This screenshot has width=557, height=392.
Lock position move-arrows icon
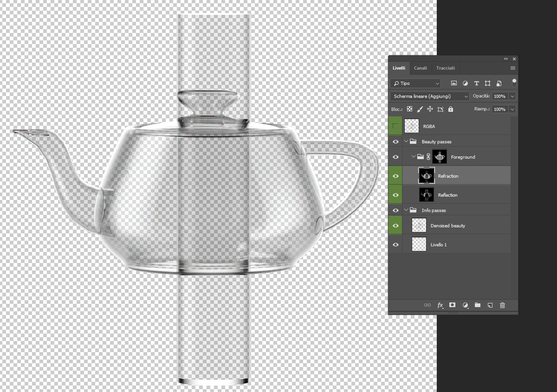[x=430, y=109]
